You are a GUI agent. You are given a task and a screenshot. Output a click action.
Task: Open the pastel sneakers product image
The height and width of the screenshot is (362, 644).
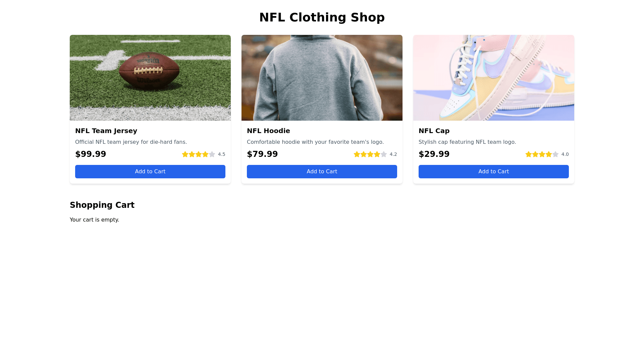click(494, 78)
